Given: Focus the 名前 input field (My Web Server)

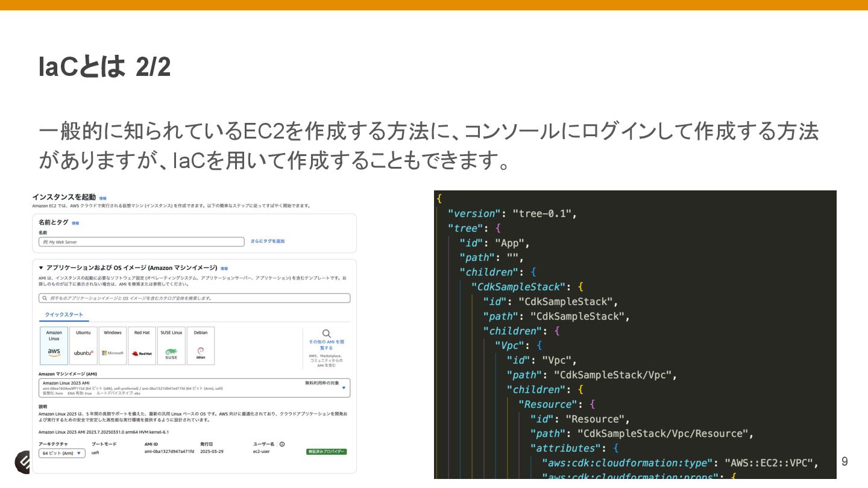Looking at the screenshot, I should coord(142,242).
